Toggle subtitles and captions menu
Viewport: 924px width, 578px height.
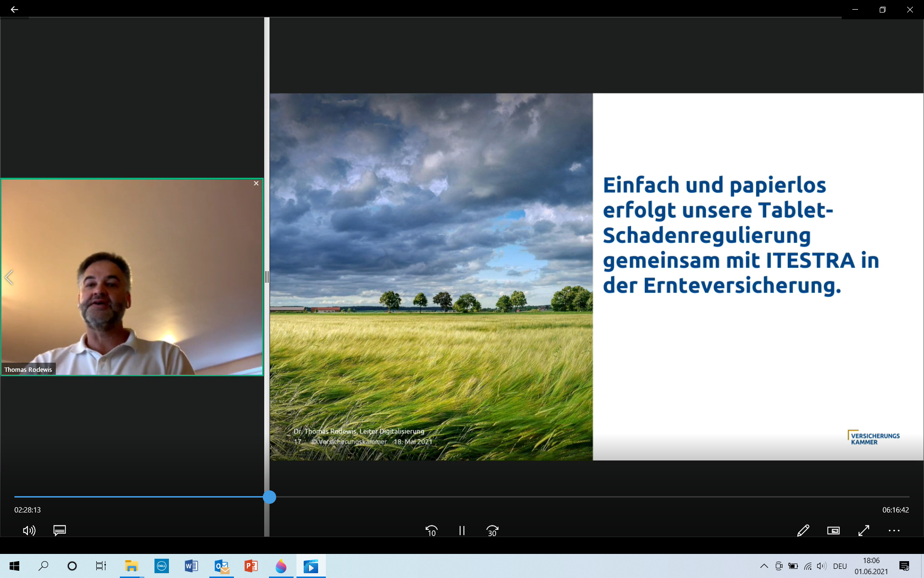pos(60,530)
